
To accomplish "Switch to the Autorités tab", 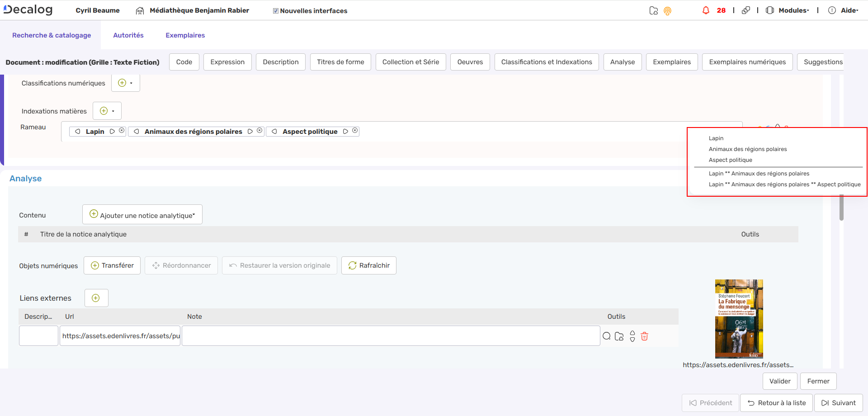I will pos(128,35).
